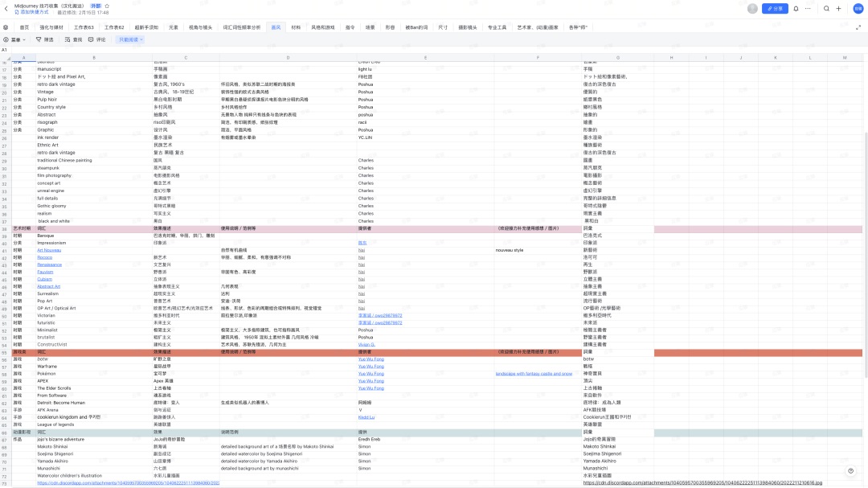Switch to the 材料 sheet tab
The width and height of the screenshot is (868, 488).
[x=296, y=27]
